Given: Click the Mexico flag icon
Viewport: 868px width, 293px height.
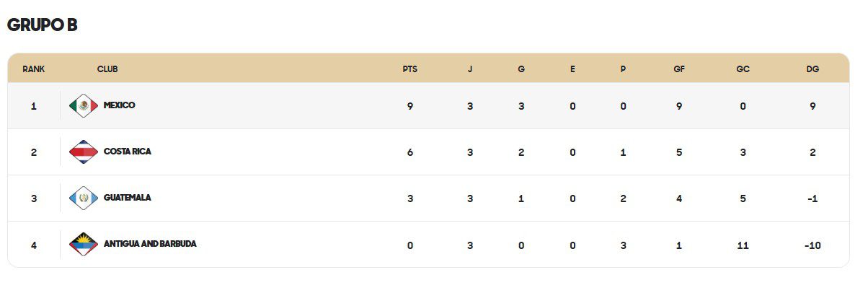Looking at the screenshot, I should pos(84,106).
